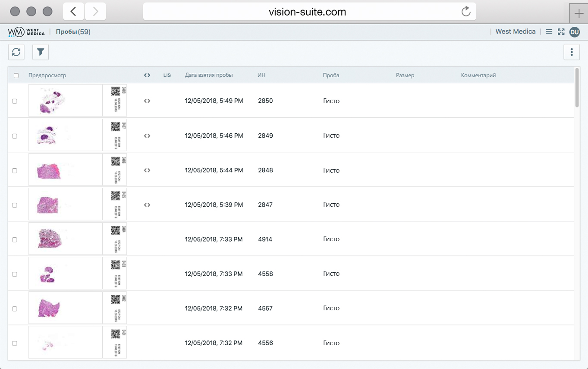Open slide thumbnail for sample 2848

click(65, 170)
